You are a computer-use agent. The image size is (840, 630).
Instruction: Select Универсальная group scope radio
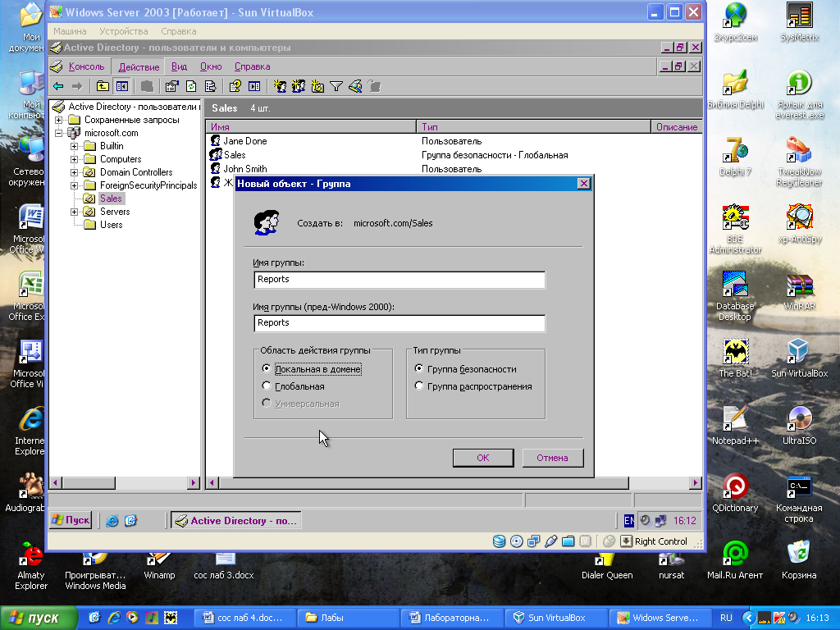(x=267, y=403)
